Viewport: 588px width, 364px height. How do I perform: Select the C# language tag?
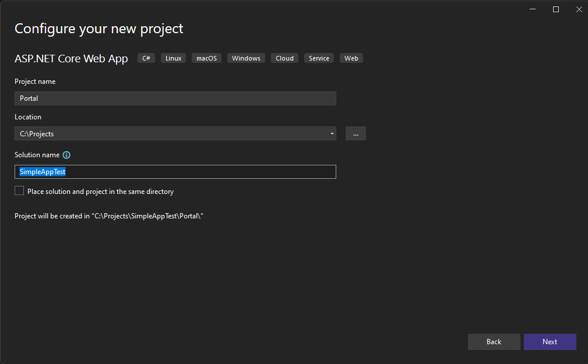click(x=146, y=58)
